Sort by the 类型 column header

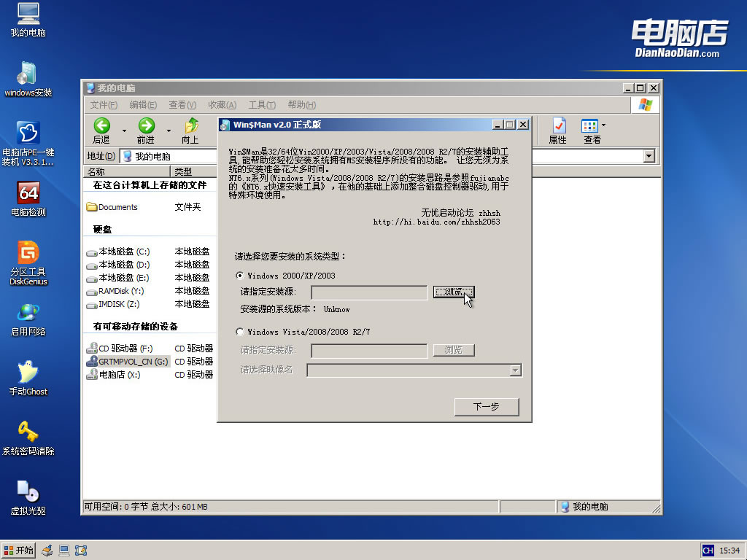(193, 172)
